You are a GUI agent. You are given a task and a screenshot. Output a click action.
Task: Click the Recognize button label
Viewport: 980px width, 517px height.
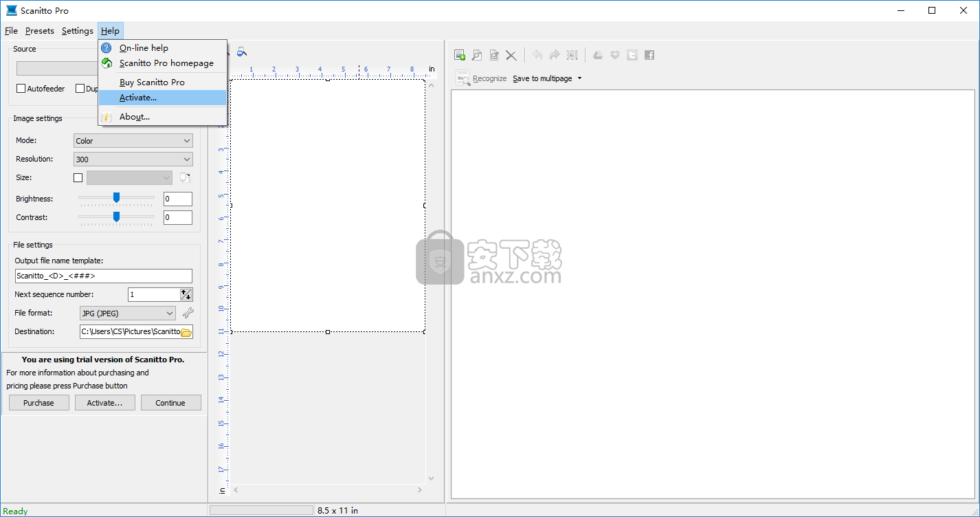pyautogui.click(x=490, y=78)
